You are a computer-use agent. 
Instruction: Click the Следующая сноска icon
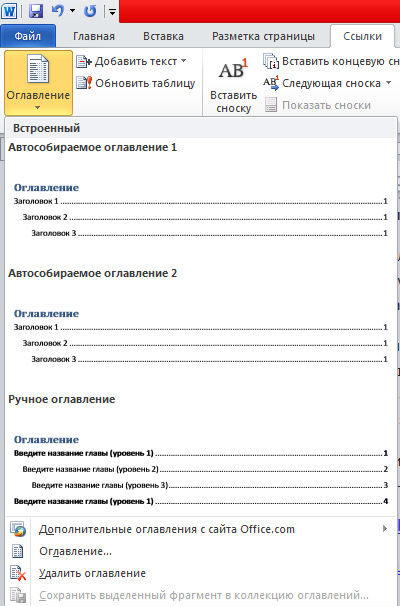tap(271, 83)
